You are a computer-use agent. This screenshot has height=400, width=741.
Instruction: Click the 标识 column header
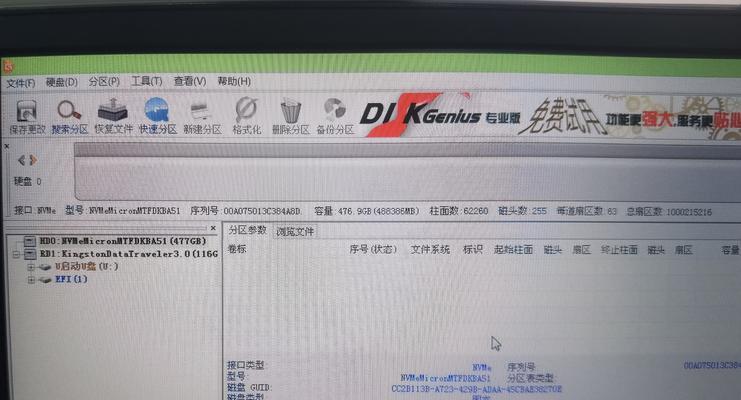coord(473,249)
